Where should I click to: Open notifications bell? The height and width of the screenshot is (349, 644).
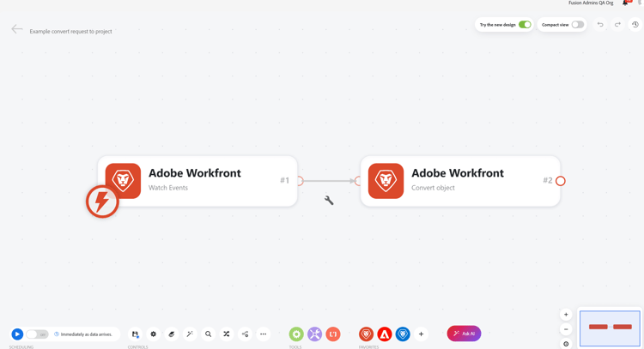[625, 3]
